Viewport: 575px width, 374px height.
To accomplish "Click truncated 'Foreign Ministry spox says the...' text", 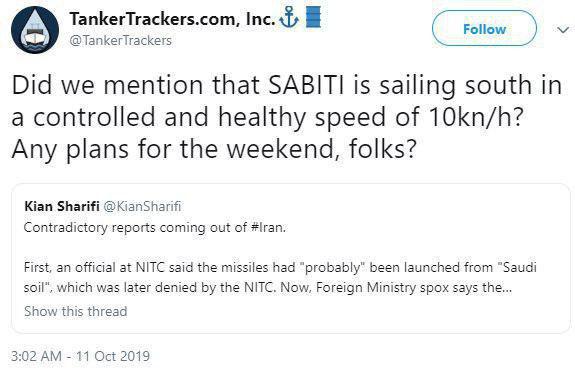I will click(414, 287).
